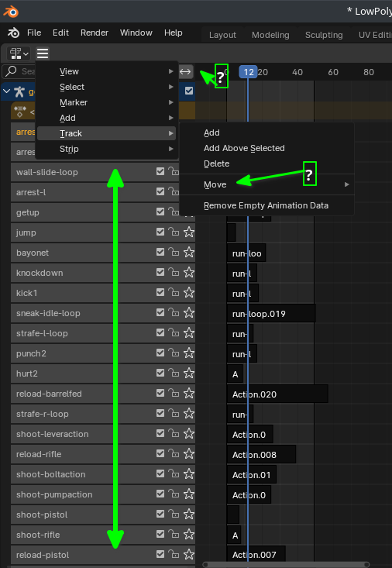Open the Window menu
The image size is (392, 568).
136,33
